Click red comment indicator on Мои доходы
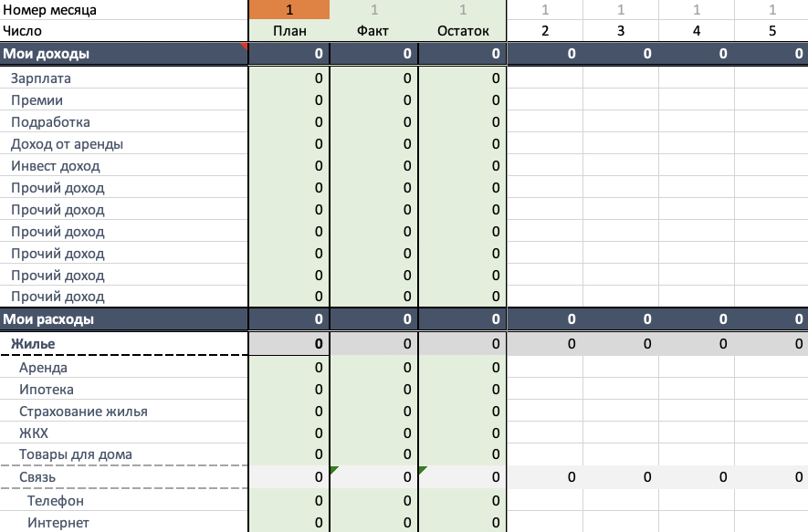This screenshot has height=532, width=808. click(x=245, y=46)
